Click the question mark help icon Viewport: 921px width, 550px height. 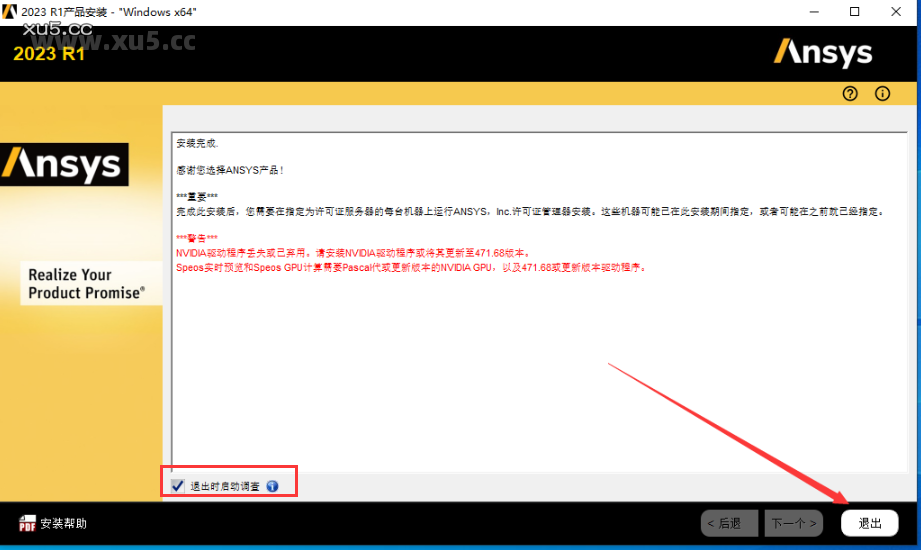(850, 94)
